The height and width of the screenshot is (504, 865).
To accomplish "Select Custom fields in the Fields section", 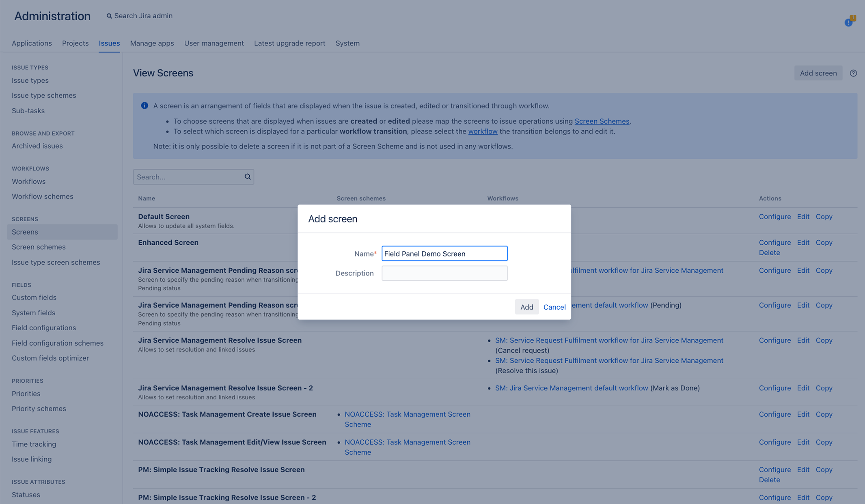I will [x=34, y=297].
